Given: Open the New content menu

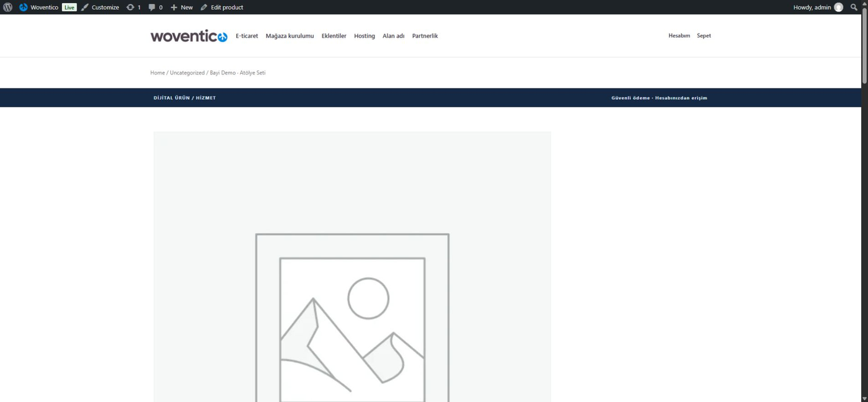Looking at the screenshot, I should (182, 7).
